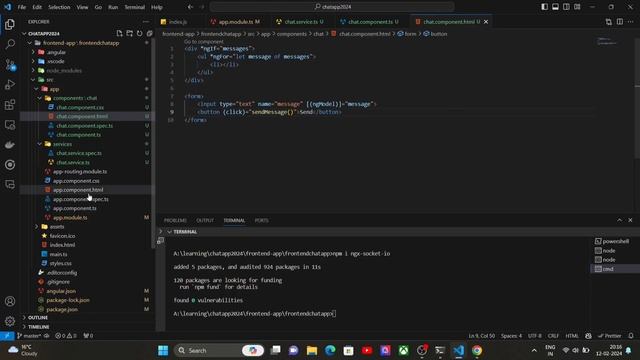Open Google Chrome from taskbar
This screenshot has width=640, height=360.
pos(477,350)
